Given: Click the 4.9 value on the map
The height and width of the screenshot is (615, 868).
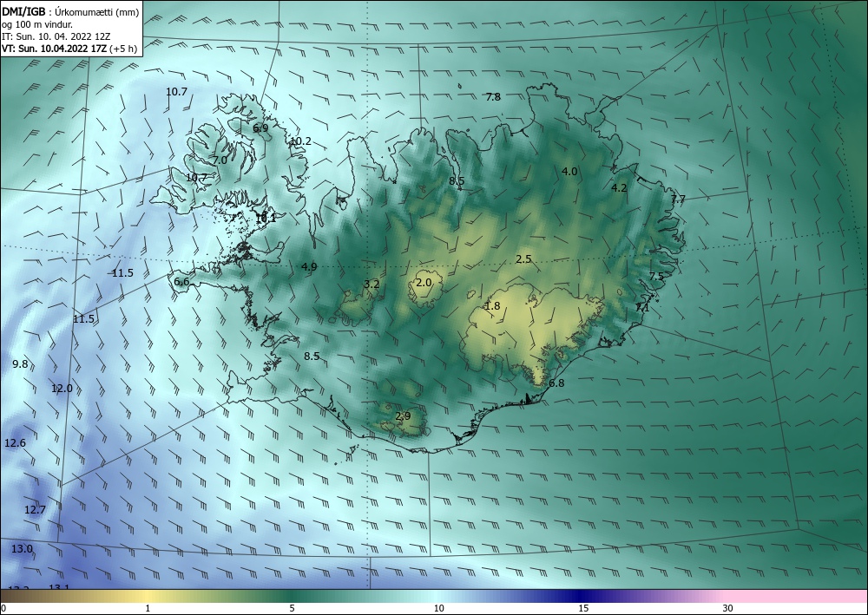Looking at the screenshot, I should coord(310,266).
